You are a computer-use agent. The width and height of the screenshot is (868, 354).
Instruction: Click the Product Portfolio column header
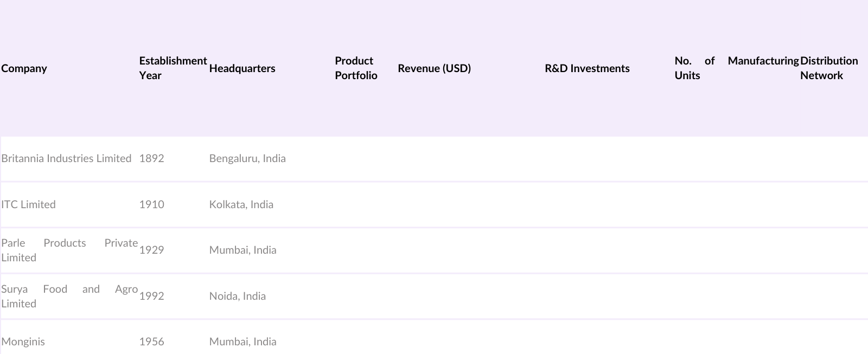(356, 68)
